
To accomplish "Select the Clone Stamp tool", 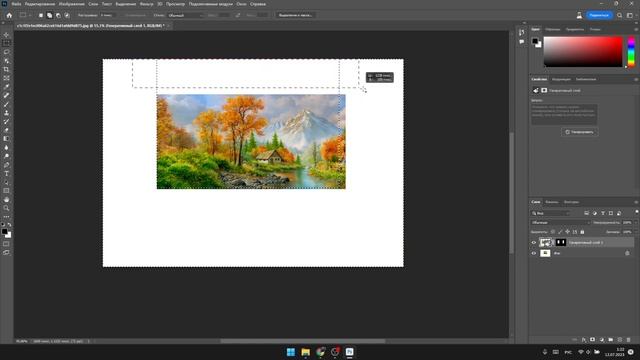I will (6, 113).
